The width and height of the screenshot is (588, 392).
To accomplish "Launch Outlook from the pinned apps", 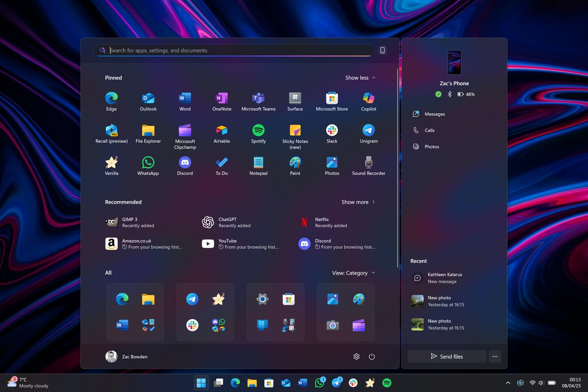I will tap(148, 101).
